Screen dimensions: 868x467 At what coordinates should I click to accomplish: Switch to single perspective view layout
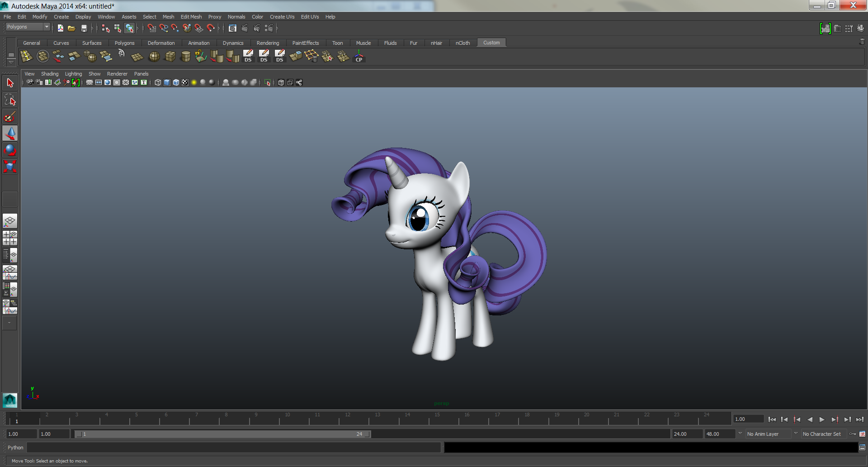[x=10, y=221]
